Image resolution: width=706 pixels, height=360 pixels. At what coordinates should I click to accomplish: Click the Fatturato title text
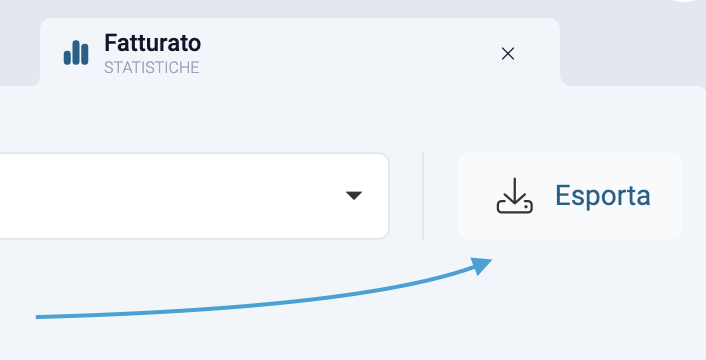point(153,43)
